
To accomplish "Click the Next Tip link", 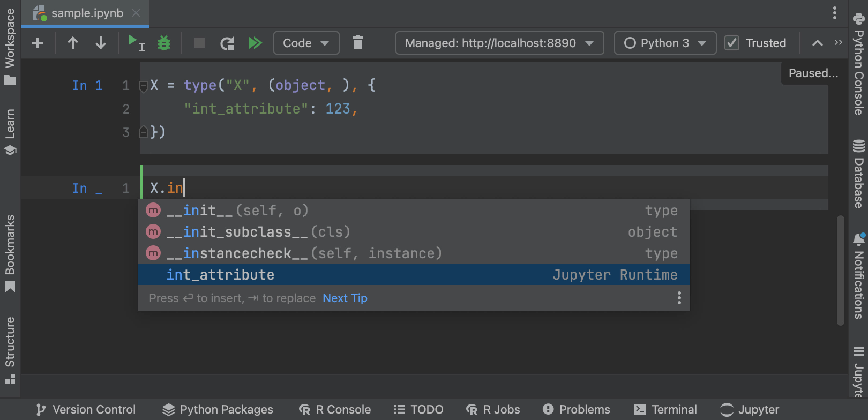I will coord(345,298).
